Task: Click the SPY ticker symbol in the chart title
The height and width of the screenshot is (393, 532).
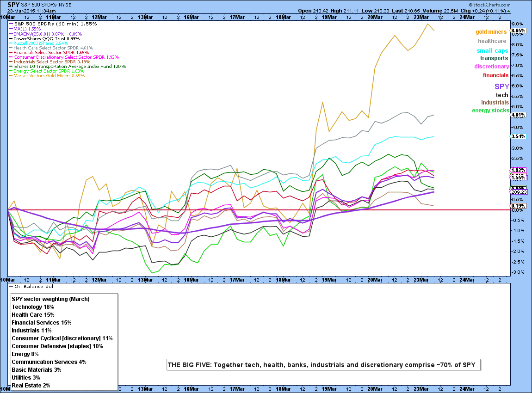Action: [x=13, y=5]
